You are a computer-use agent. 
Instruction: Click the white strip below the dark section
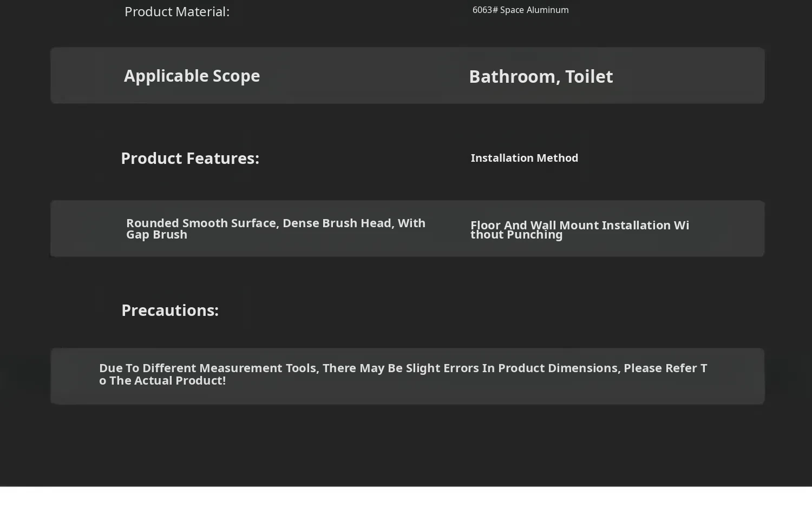[406, 504]
